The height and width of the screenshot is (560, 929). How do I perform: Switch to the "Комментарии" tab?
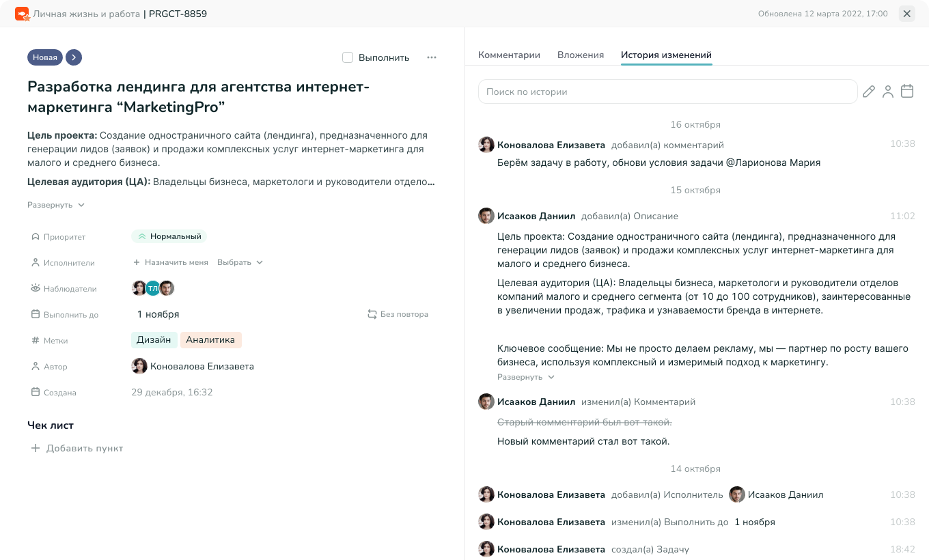pyautogui.click(x=509, y=55)
